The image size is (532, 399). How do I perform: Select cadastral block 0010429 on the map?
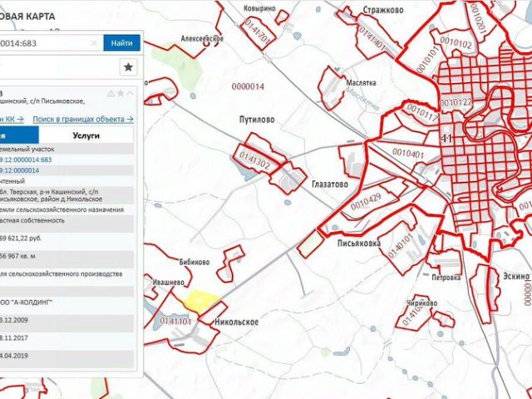click(366, 202)
